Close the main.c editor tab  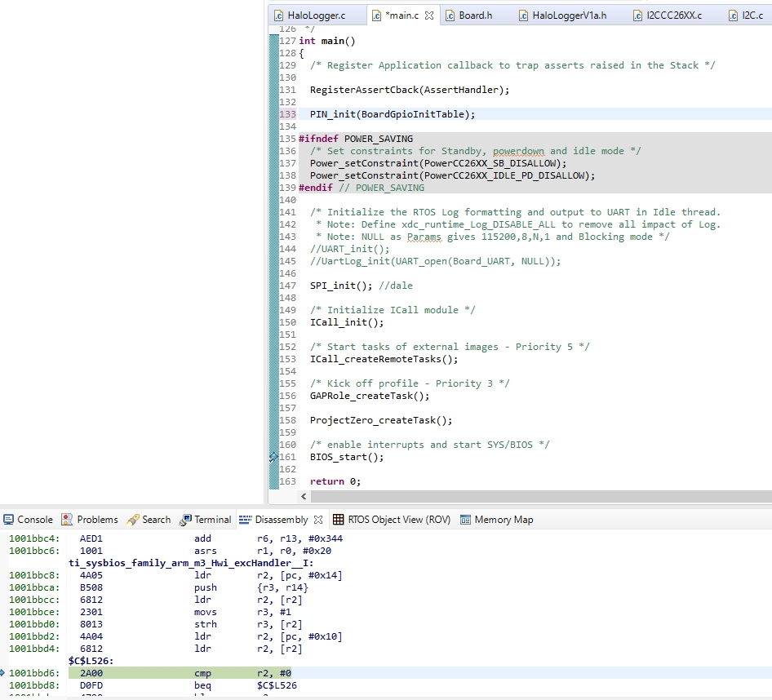(429, 16)
